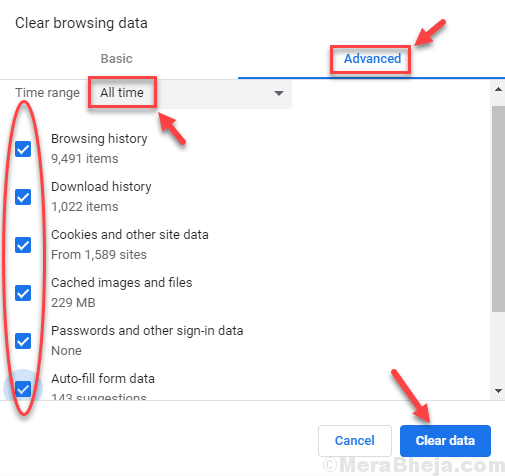Open the Time range dropdown
Viewport: 505px width, 476px height.
tap(191, 93)
